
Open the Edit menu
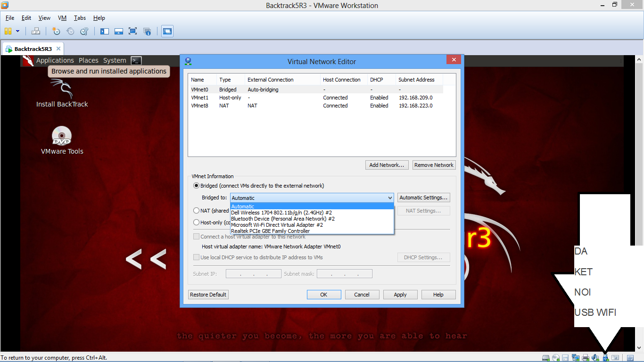(26, 18)
